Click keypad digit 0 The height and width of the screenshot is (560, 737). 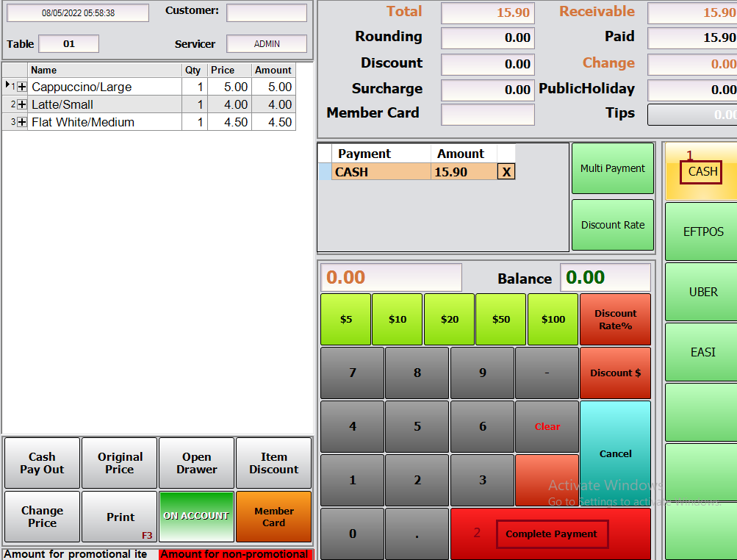(x=353, y=534)
